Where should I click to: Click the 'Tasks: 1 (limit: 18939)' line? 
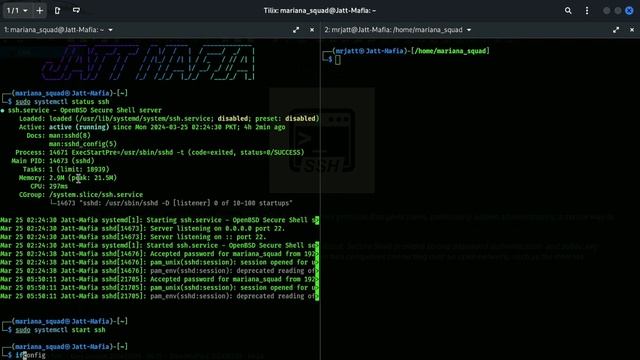(x=66, y=169)
